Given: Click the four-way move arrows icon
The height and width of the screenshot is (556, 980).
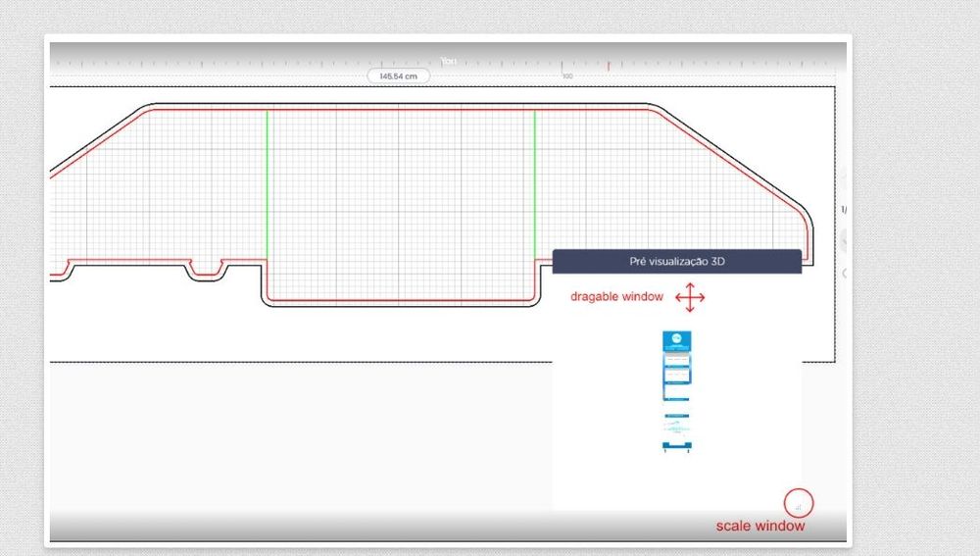Looking at the screenshot, I should coord(690,297).
